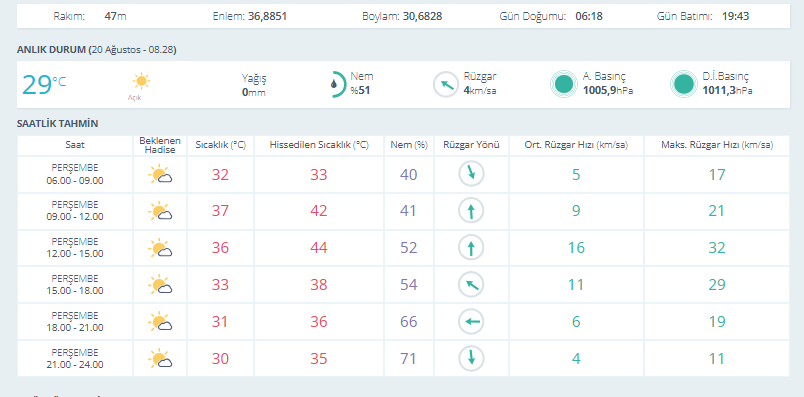The image size is (804, 397).
Task: Click average wind speed 9 in 09.00 - 12.00 row
Action: click(576, 211)
